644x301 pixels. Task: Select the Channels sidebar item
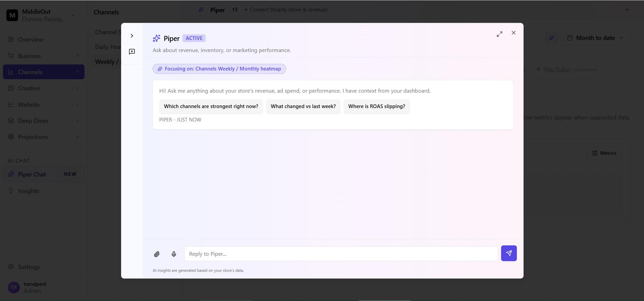(44, 72)
